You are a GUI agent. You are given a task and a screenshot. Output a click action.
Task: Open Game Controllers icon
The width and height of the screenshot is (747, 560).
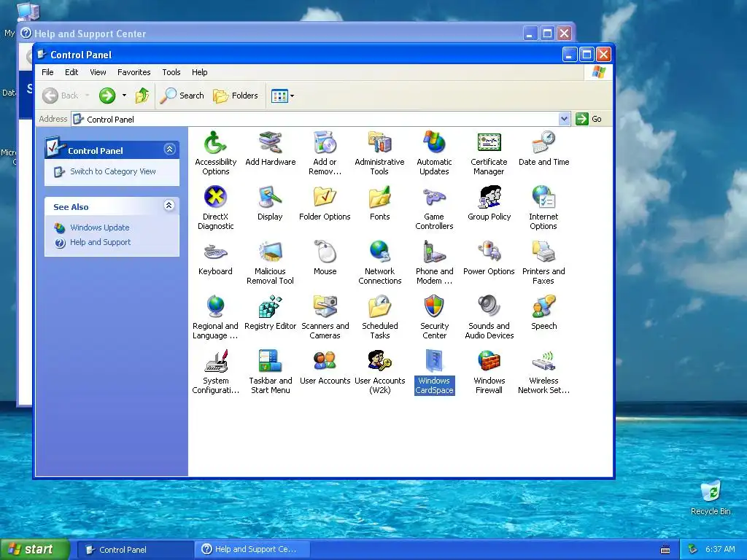(434, 197)
